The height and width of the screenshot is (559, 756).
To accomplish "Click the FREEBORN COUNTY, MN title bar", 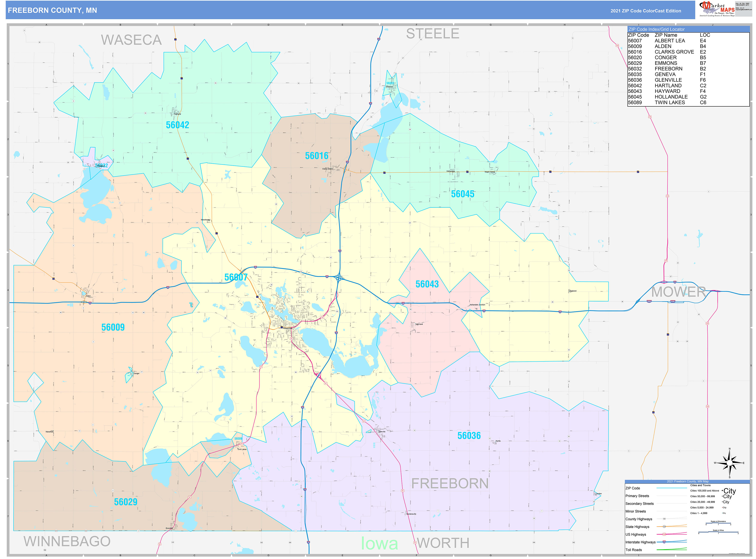I will pyautogui.click(x=52, y=11).
